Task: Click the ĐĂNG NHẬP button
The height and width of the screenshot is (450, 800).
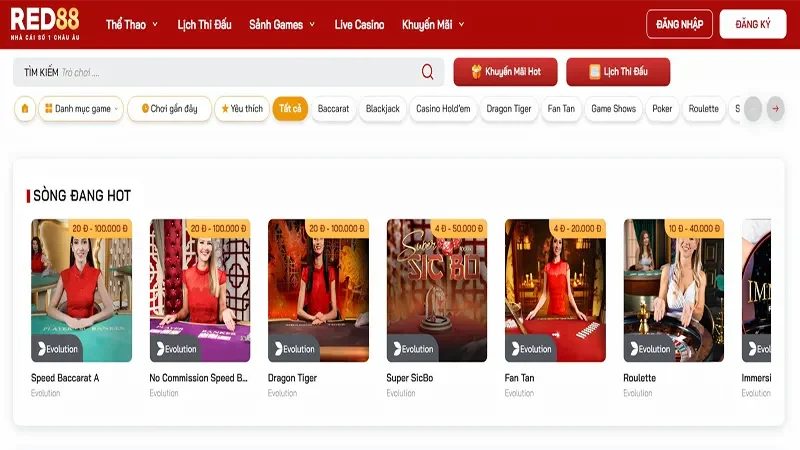Action: click(x=679, y=24)
